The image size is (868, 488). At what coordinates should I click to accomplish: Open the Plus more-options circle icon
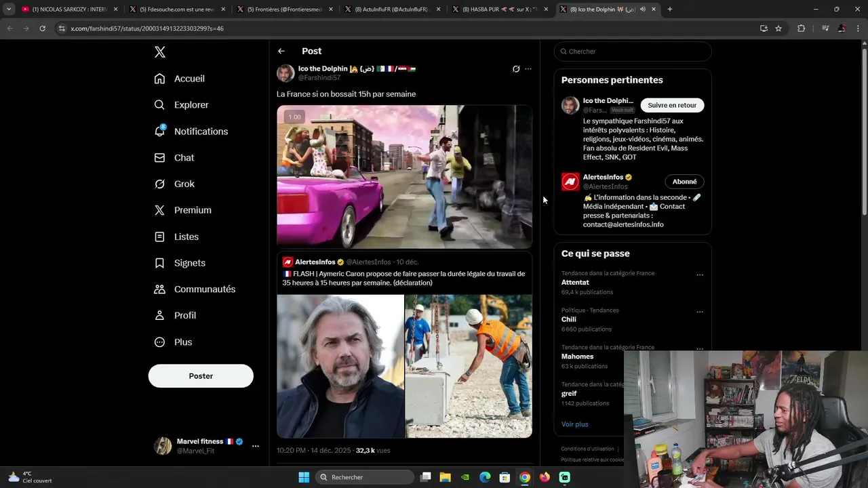(159, 342)
